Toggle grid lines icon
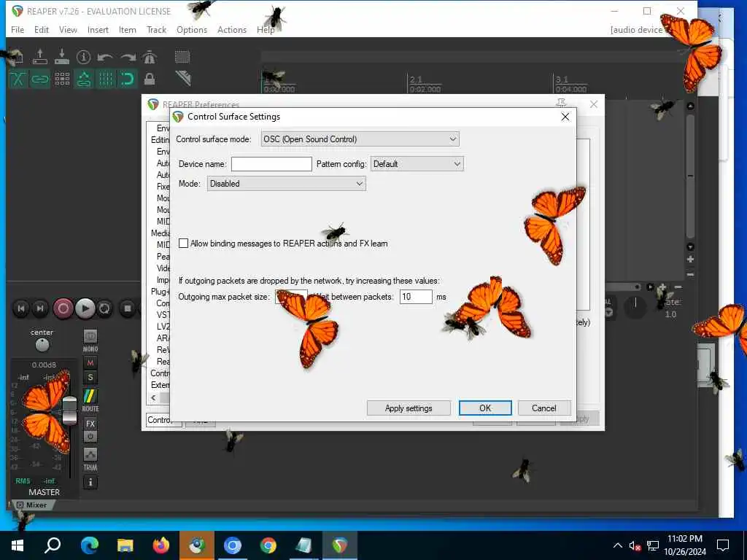The image size is (747, 560). click(x=106, y=79)
